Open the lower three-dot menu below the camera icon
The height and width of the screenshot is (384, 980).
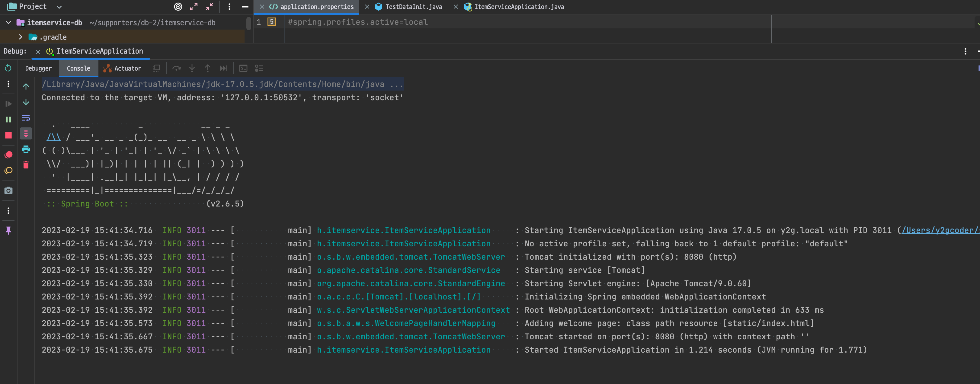tap(8, 210)
